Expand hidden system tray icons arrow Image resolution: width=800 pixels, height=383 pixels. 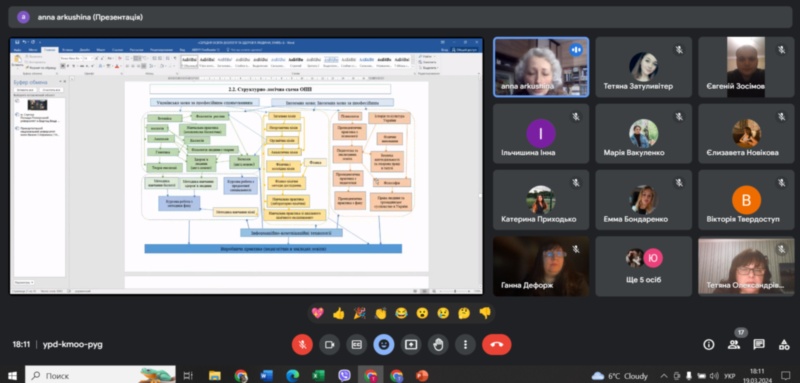pyautogui.click(x=664, y=376)
